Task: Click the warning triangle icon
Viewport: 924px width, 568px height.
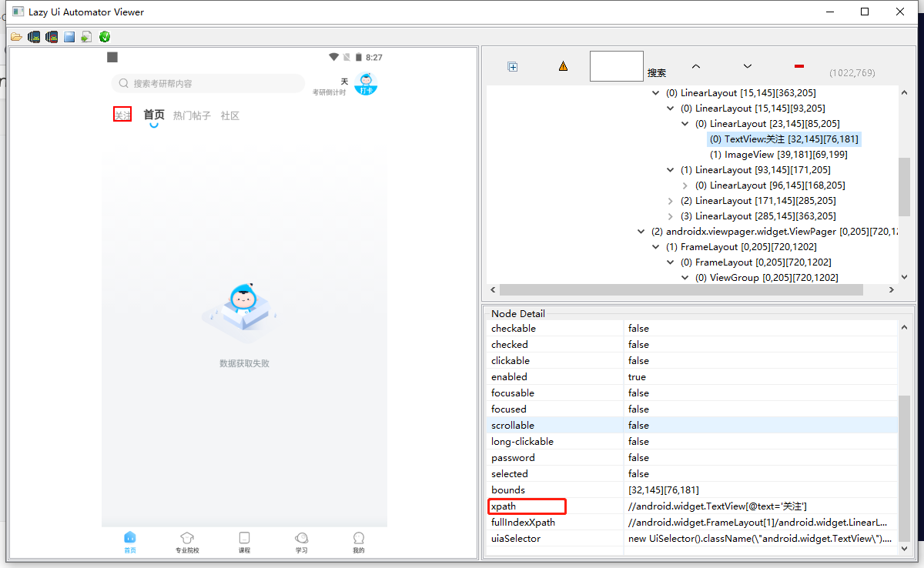Action: pos(563,66)
